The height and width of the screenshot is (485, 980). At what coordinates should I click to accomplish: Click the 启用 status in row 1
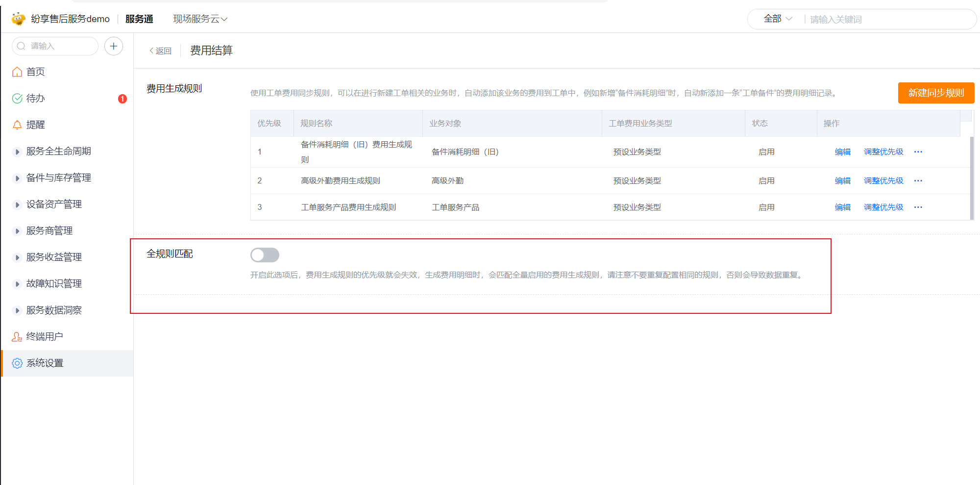[766, 152]
